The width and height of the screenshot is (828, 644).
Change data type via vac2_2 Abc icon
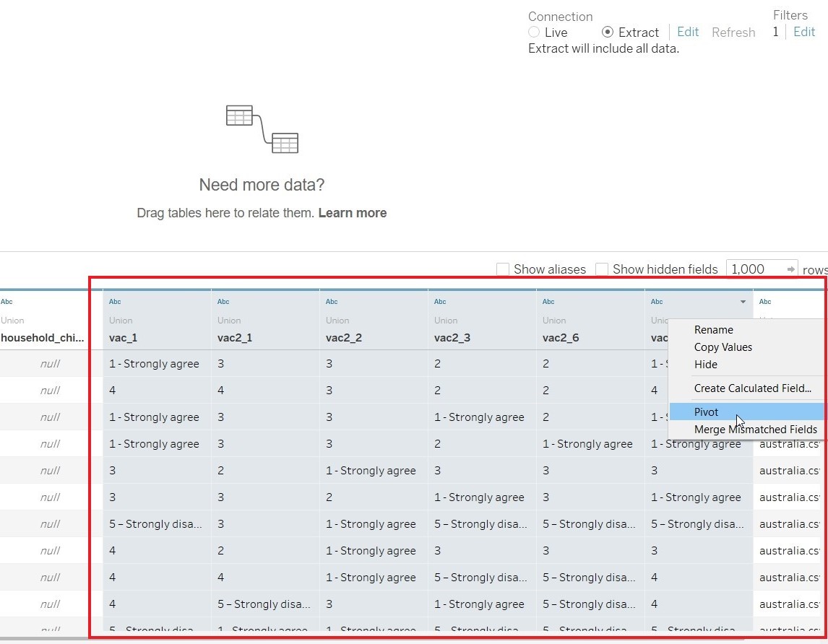[332, 302]
